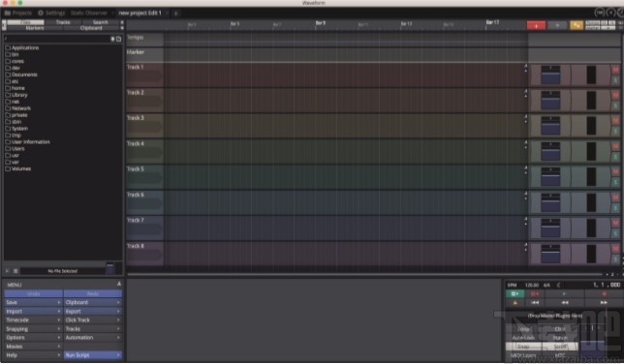Click the Redo button in the menu
Viewport: 624px width, 364px height.
[93, 293]
